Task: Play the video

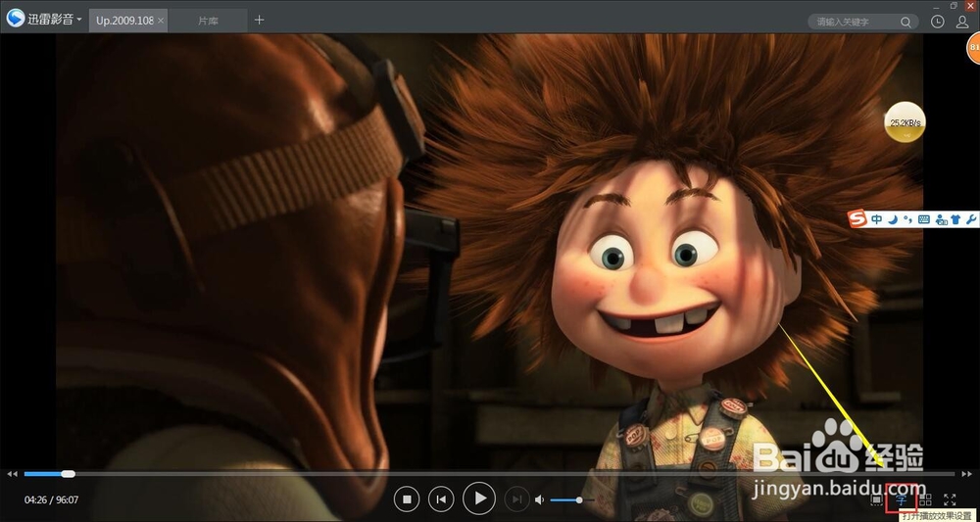Action: click(x=479, y=498)
